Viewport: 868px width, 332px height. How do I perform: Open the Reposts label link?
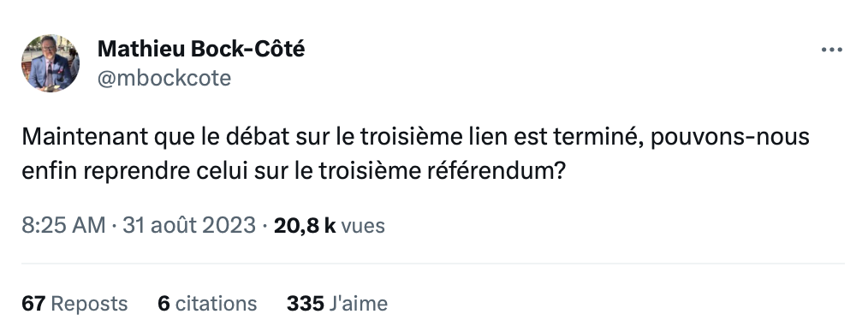[x=89, y=304]
